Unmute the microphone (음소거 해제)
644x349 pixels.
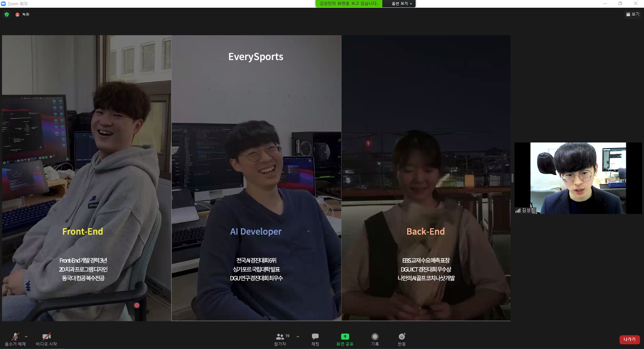pos(15,339)
